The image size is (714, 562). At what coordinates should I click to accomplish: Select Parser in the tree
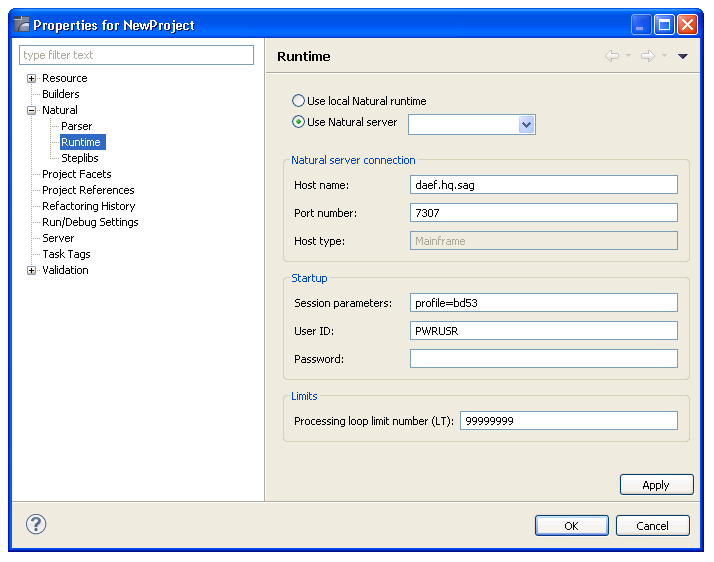[x=76, y=126]
